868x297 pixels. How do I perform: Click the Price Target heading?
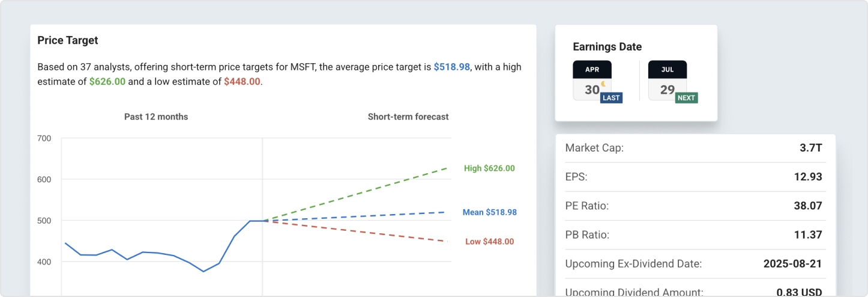click(x=68, y=40)
